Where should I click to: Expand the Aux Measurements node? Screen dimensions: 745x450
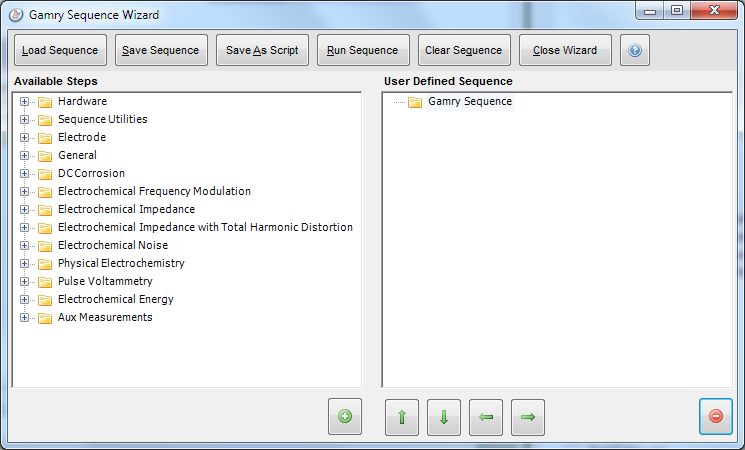coord(24,318)
